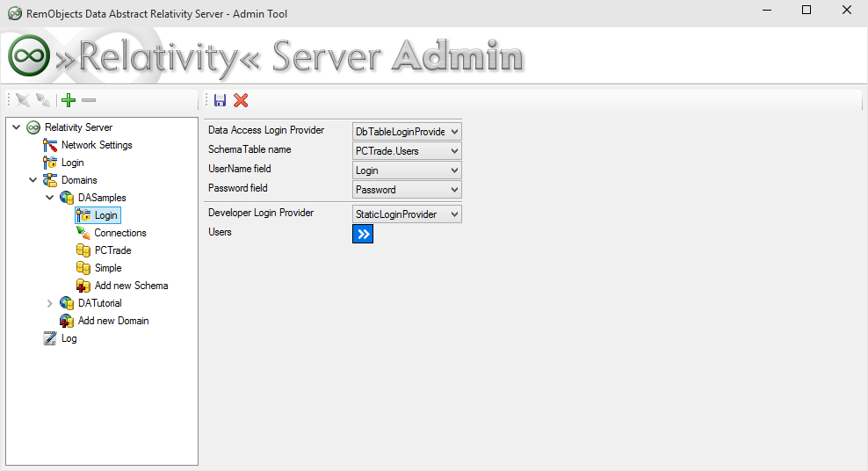
Task: Select Add new Domain item
Action: (113, 321)
